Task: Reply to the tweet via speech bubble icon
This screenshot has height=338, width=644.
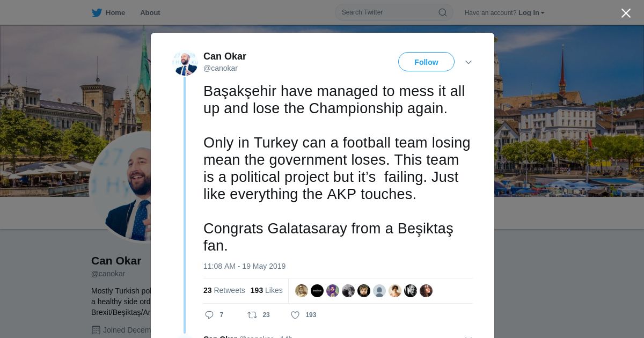Action: point(209,315)
